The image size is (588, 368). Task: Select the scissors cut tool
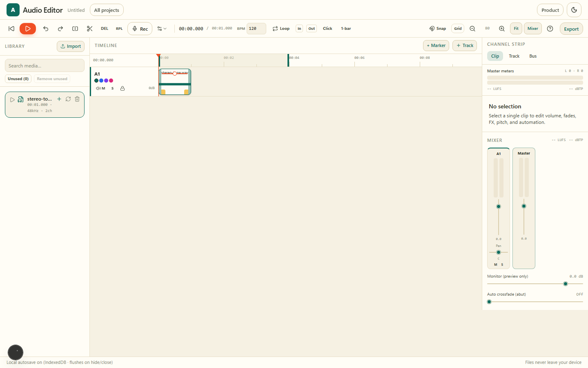tap(90, 29)
